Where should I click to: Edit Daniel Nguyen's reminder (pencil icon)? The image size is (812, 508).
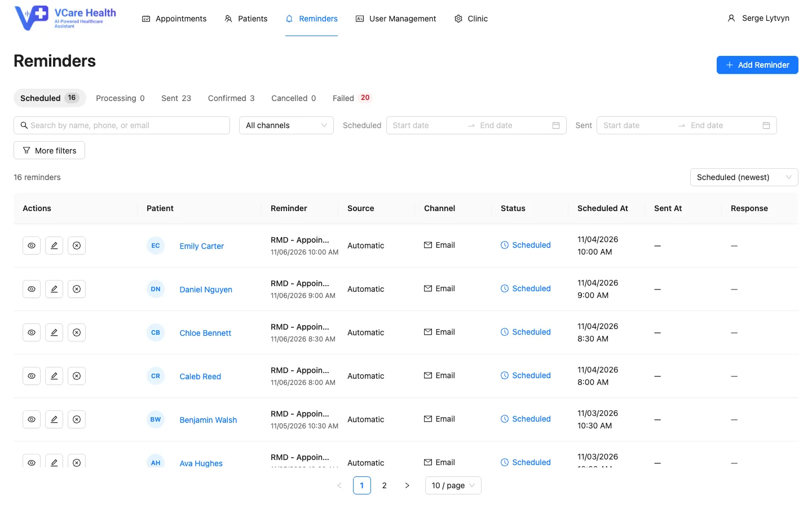coord(54,289)
